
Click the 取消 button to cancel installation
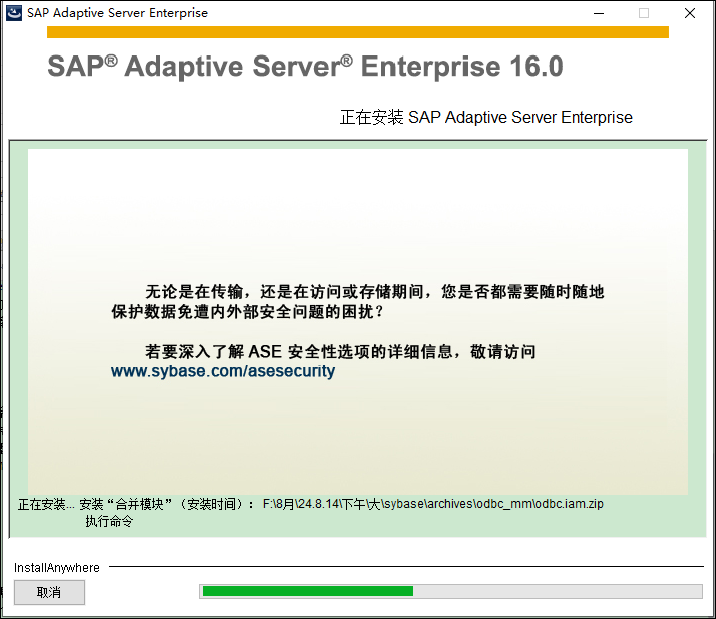tap(49, 592)
